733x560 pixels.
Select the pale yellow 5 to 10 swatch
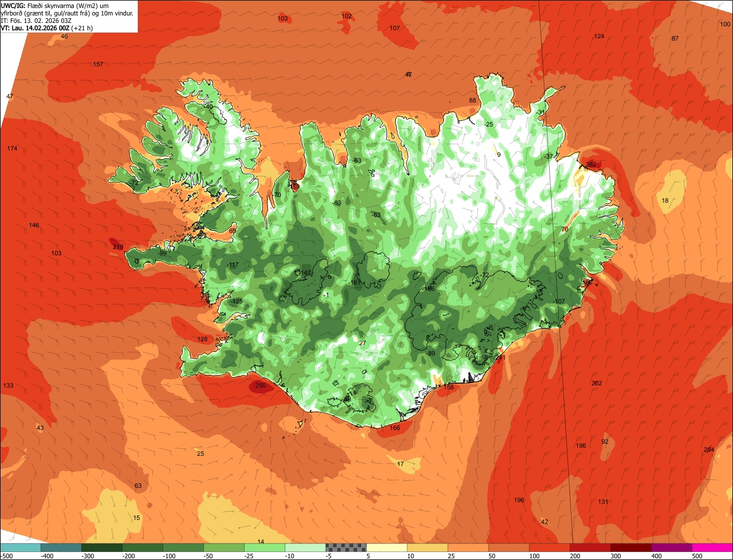[x=386, y=547]
